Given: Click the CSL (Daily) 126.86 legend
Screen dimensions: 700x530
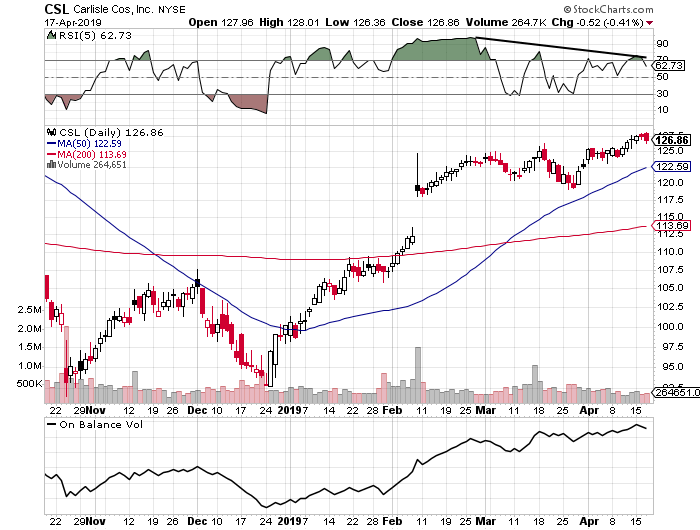Looking at the screenshot, I should pos(111,132).
